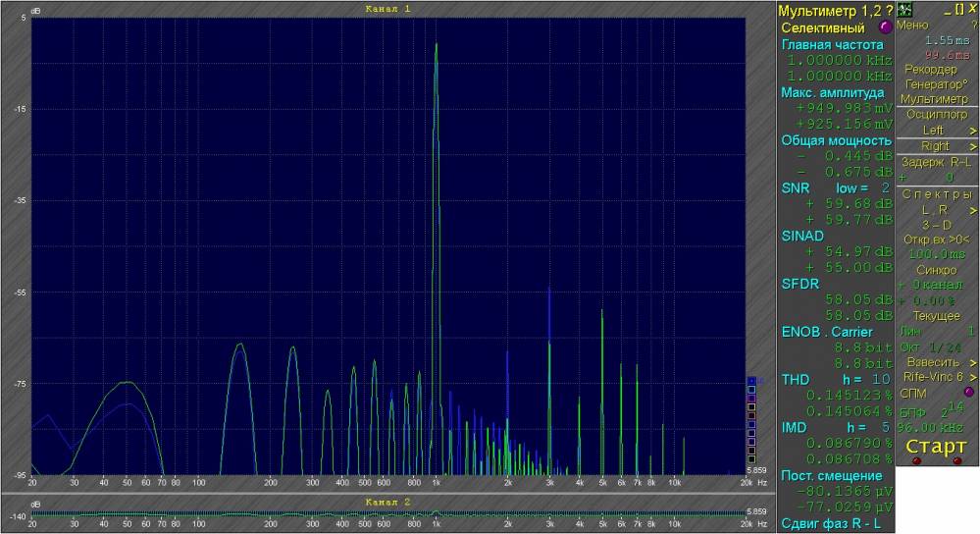The height and width of the screenshot is (534, 980).
Task: Expand the Спектры L, R option arrow
Action: pyautogui.click(x=973, y=210)
